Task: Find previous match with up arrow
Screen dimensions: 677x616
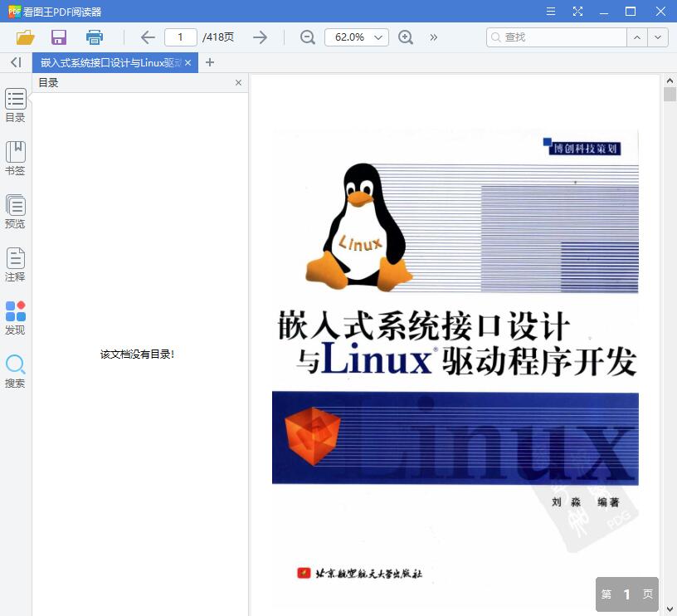Action: [637, 37]
